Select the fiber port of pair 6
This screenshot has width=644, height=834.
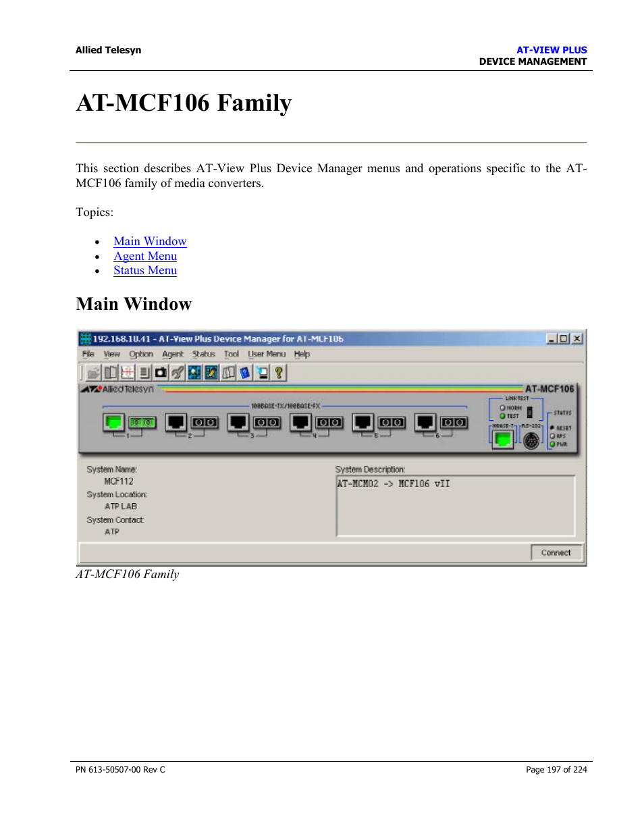[454, 423]
